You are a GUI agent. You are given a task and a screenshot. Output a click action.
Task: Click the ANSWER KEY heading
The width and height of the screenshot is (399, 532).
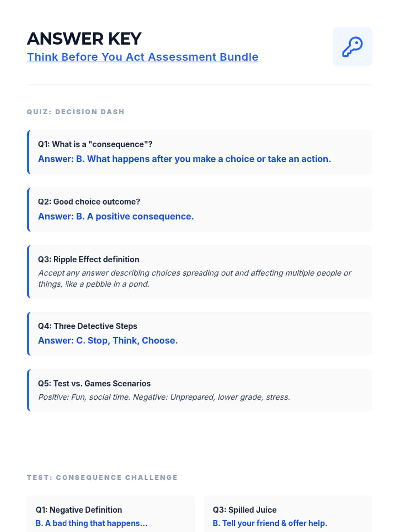(x=84, y=39)
